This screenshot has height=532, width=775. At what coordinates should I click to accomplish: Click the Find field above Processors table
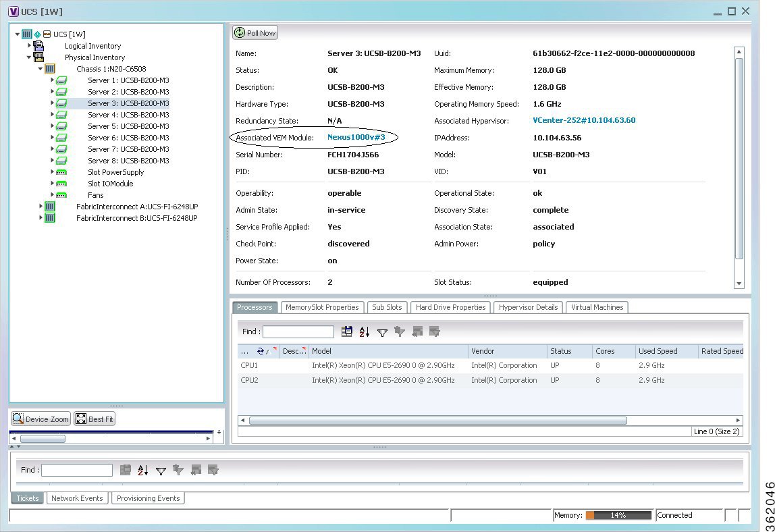(x=298, y=331)
